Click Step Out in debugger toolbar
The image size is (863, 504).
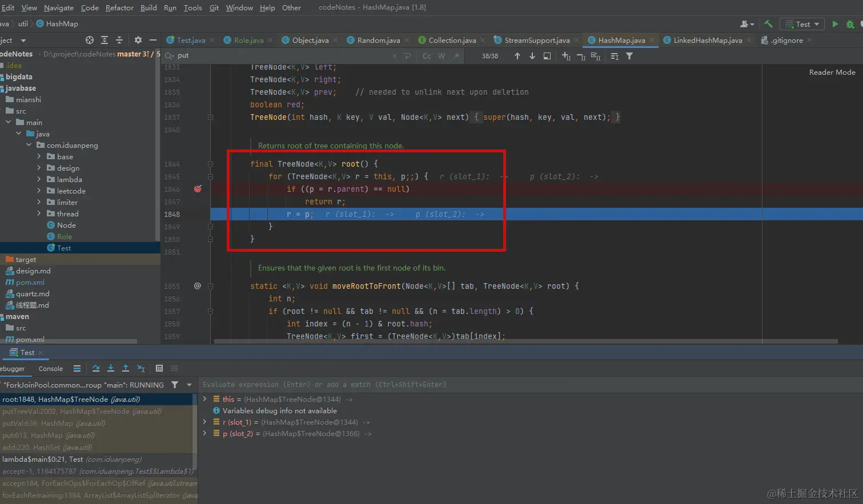(x=126, y=369)
